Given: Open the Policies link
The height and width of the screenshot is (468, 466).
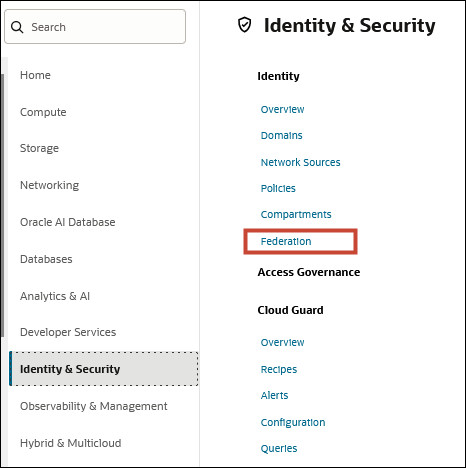Looking at the screenshot, I should pyautogui.click(x=278, y=188).
